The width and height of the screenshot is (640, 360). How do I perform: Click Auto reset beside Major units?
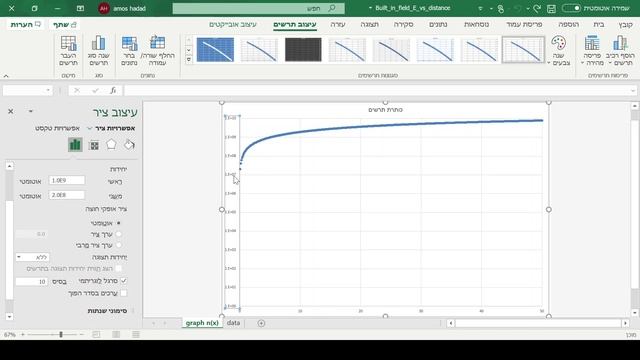(x=31, y=181)
